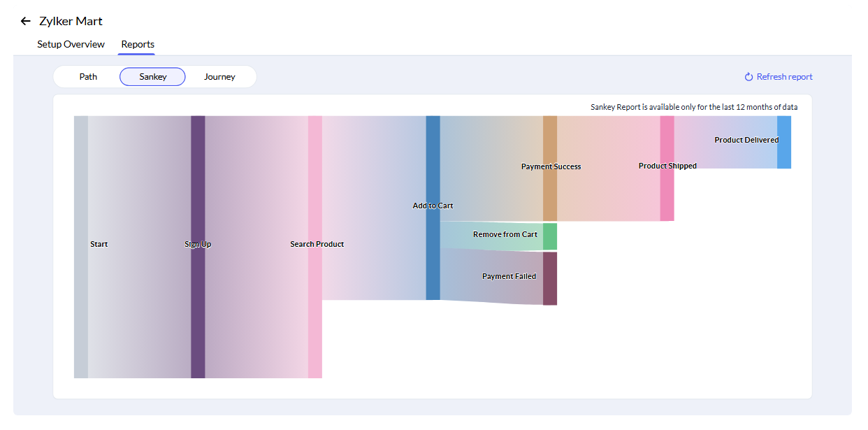Switch to the Path view

[88, 77]
